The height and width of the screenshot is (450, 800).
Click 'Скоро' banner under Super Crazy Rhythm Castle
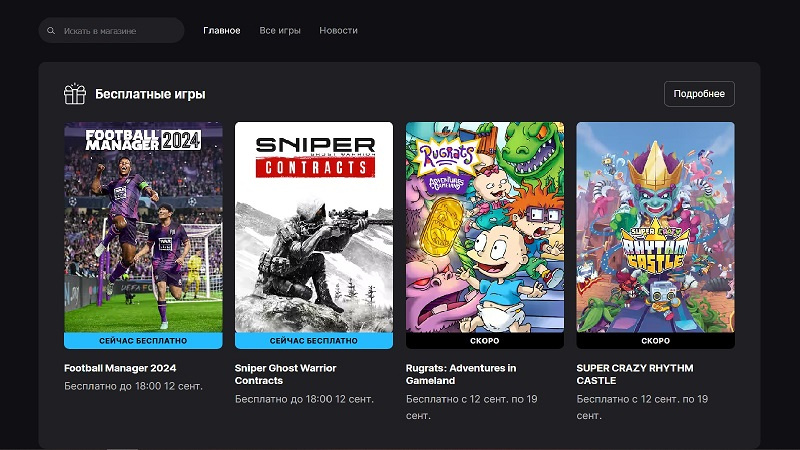pyautogui.click(x=656, y=341)
